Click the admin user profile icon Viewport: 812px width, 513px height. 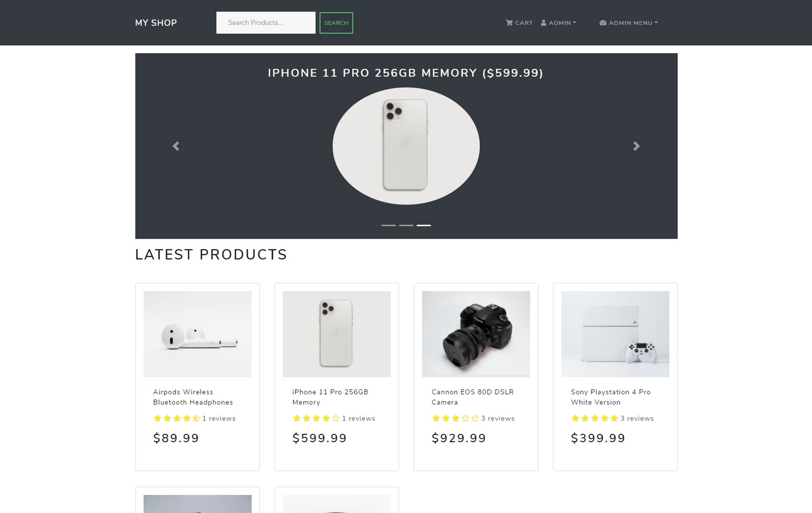coord(543,23)
